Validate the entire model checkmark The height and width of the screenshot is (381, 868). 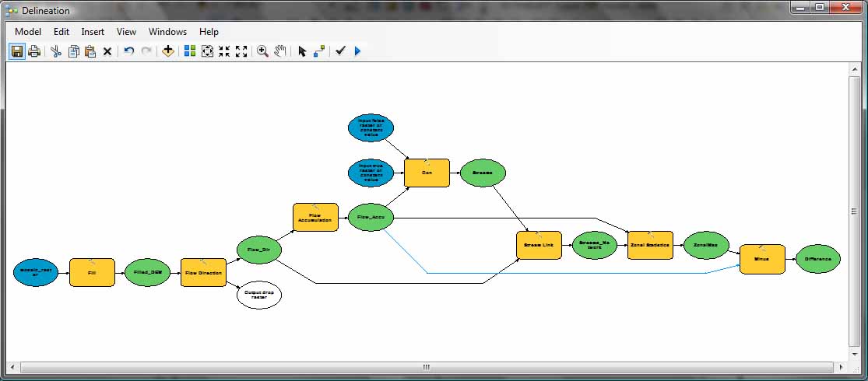pyautogui.click(x=340, y=51)
